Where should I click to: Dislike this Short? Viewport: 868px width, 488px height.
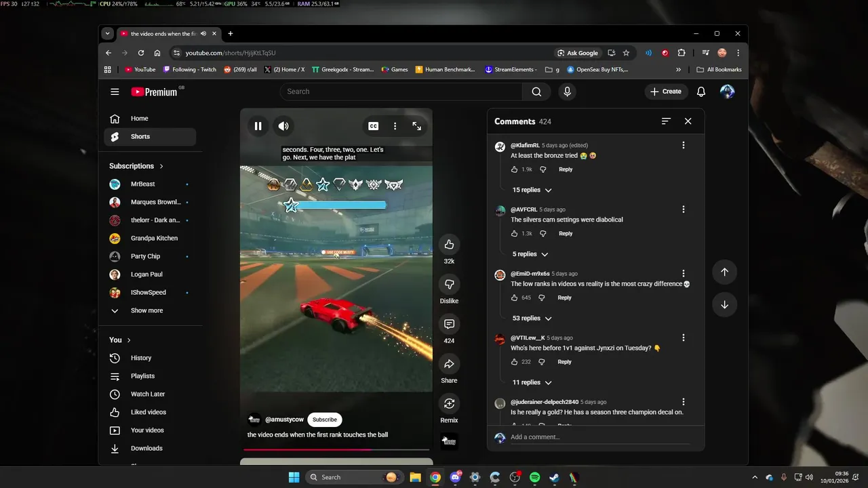(x=449, y=284)
